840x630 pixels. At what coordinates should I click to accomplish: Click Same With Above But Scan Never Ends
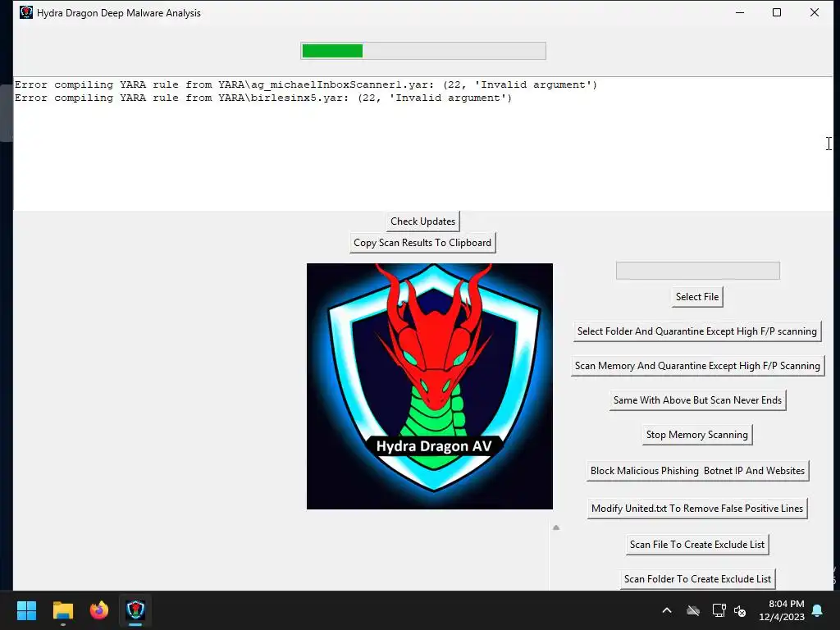697,400
